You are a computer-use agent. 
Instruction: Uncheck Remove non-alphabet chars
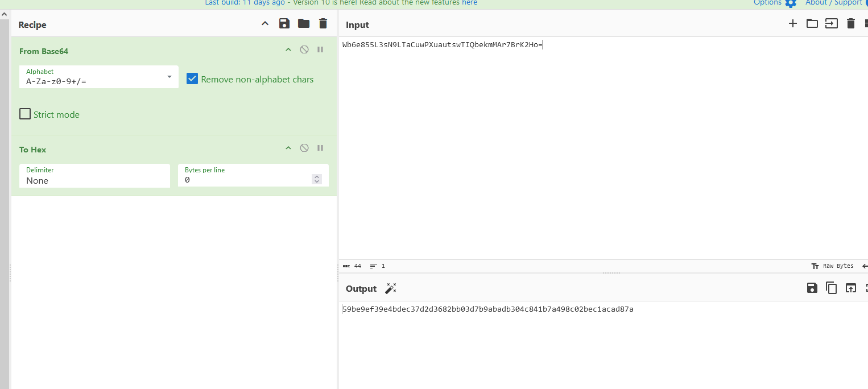click(192, 79)
